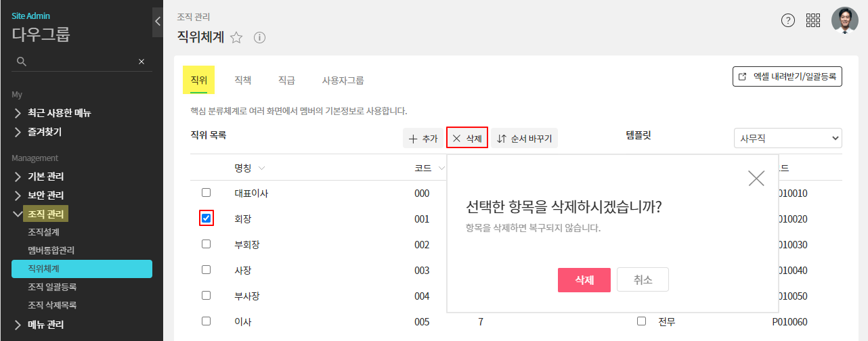Image resolution: width=868 pixels, height=341 pixels.
Task: Click the favorite star icon beside 직위체계
Action: pyautogui.click(x=236, y=38)
